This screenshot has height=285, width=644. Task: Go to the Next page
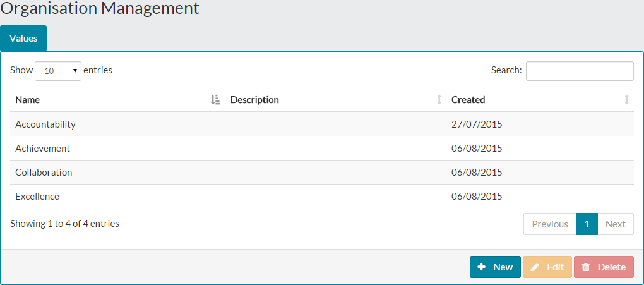[615, 224]
